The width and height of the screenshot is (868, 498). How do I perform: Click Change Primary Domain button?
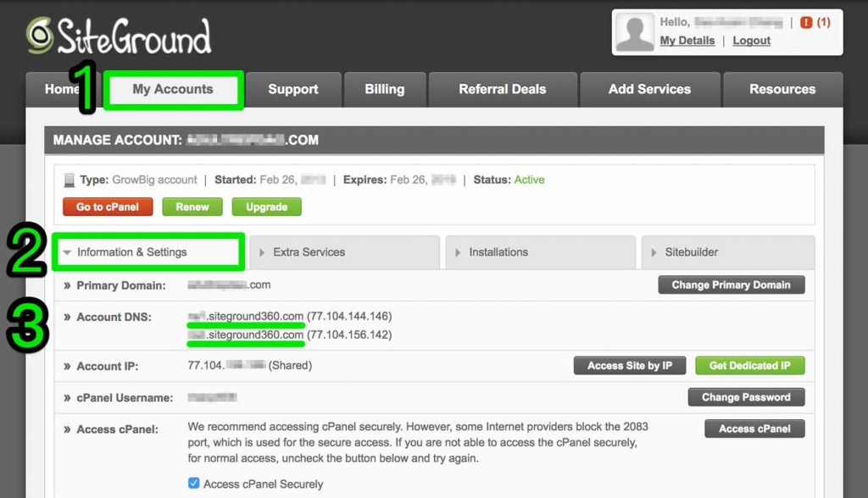[732, 285]
